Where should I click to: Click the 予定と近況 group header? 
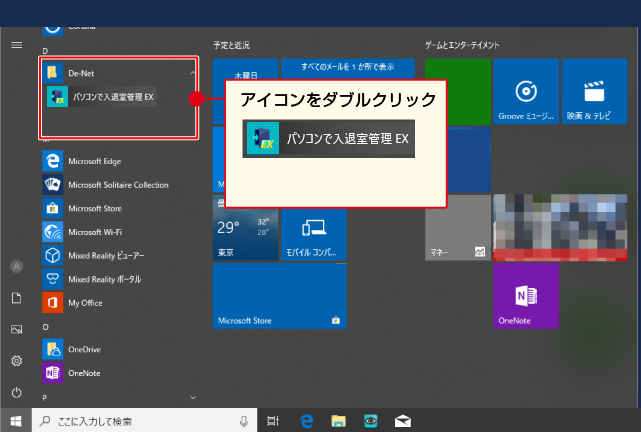[231, 45]
